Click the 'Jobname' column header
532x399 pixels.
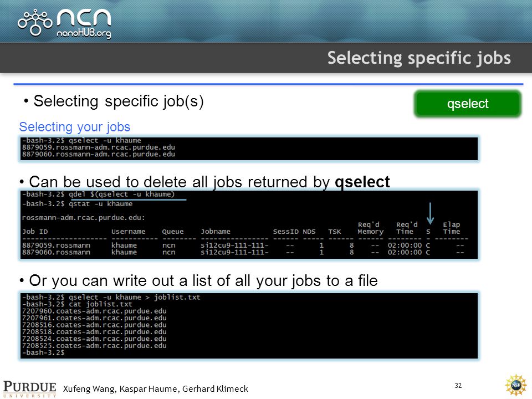(216, 232)
